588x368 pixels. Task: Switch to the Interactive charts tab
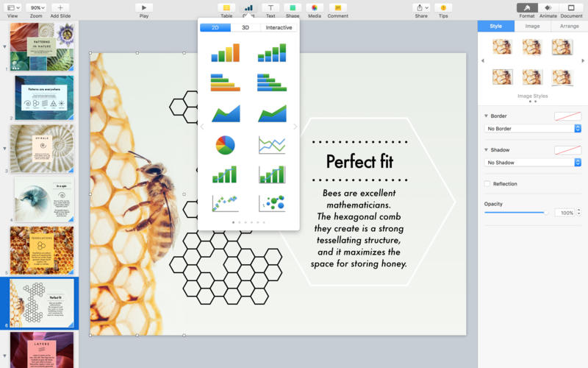pyautogui.click(x=279, y=27)
